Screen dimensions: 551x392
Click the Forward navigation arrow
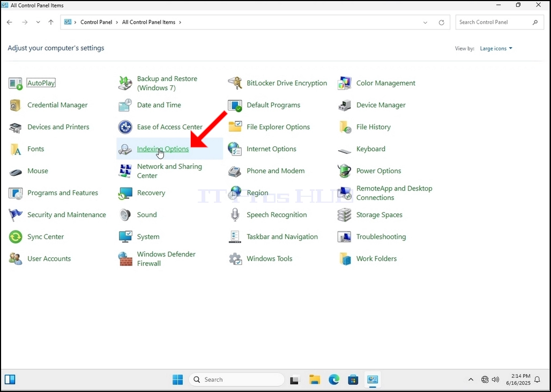tap(25, 22)
